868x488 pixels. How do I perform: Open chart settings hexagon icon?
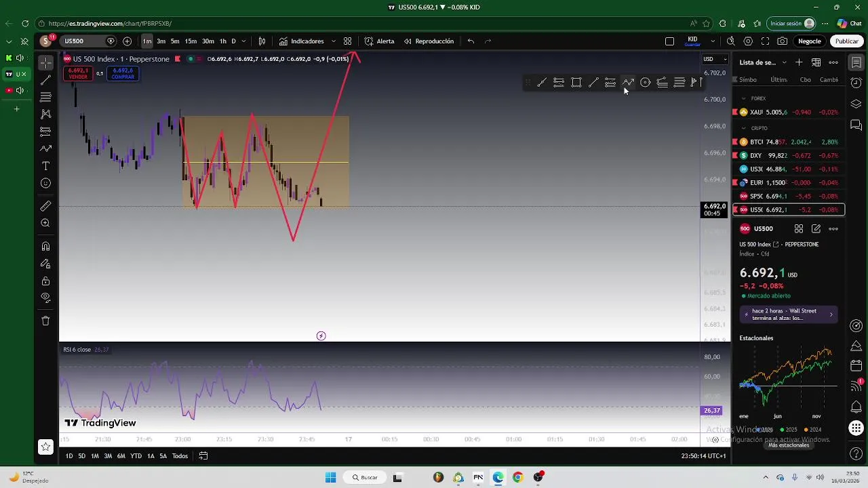point(748,41)
